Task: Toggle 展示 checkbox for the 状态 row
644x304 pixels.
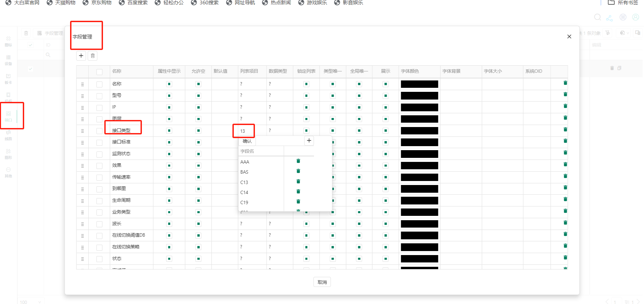Action: click(x=386, y=259)
